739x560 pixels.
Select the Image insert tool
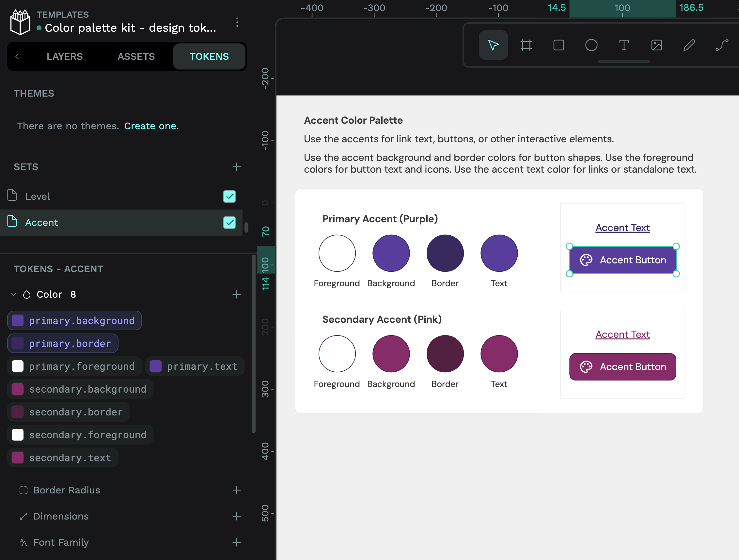[x=656, y=45]
